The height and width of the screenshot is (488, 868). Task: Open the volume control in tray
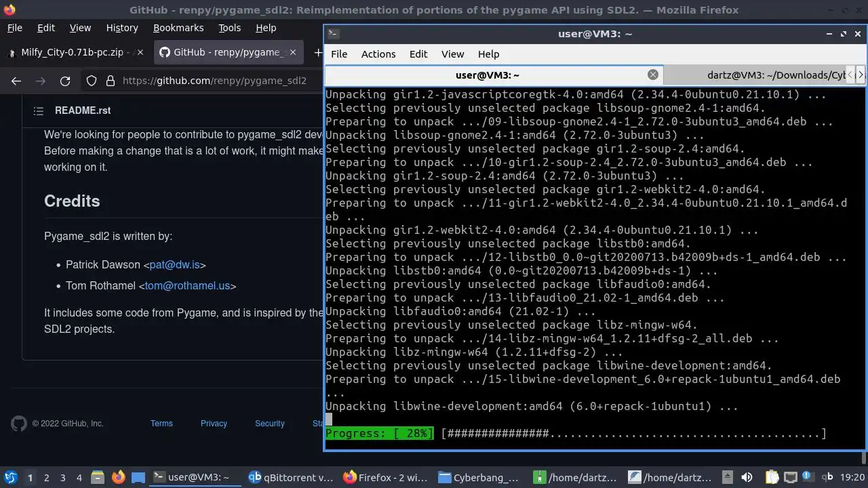pos(747,477)
